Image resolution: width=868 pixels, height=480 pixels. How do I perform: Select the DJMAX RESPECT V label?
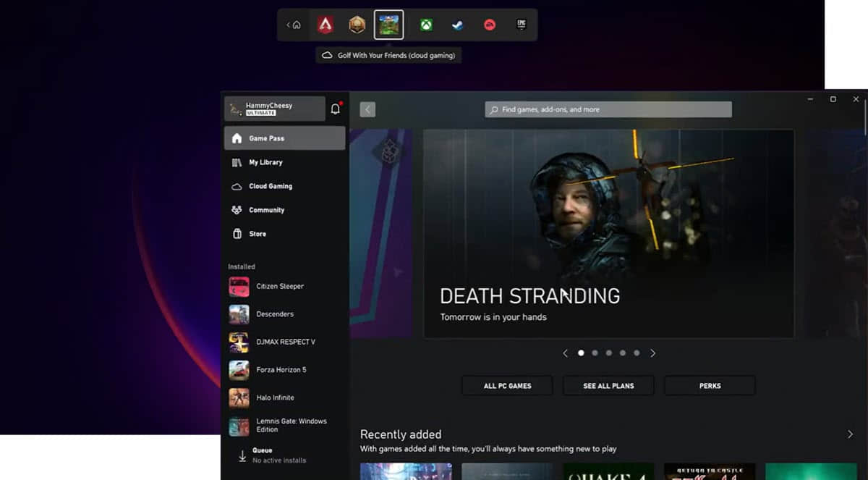286,342
